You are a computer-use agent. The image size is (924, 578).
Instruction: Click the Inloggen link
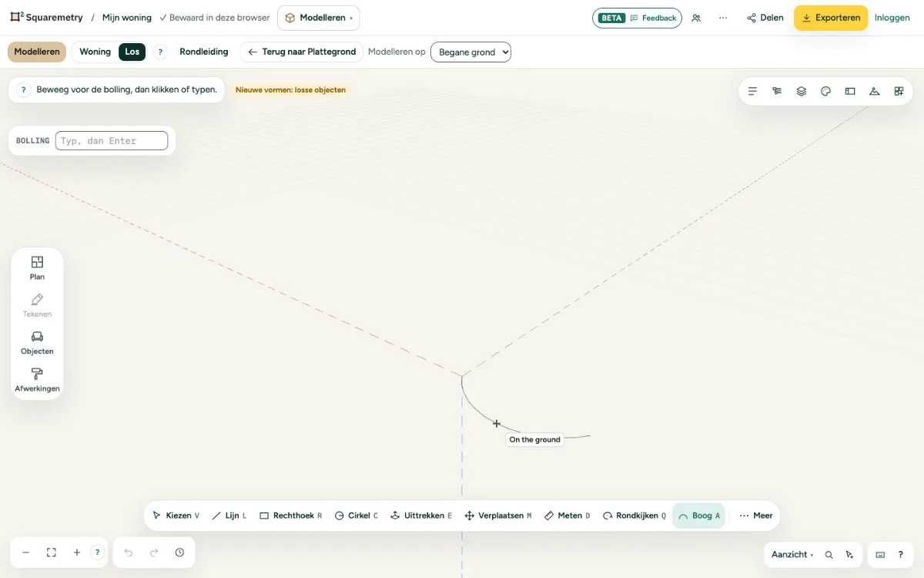(892, 18)
